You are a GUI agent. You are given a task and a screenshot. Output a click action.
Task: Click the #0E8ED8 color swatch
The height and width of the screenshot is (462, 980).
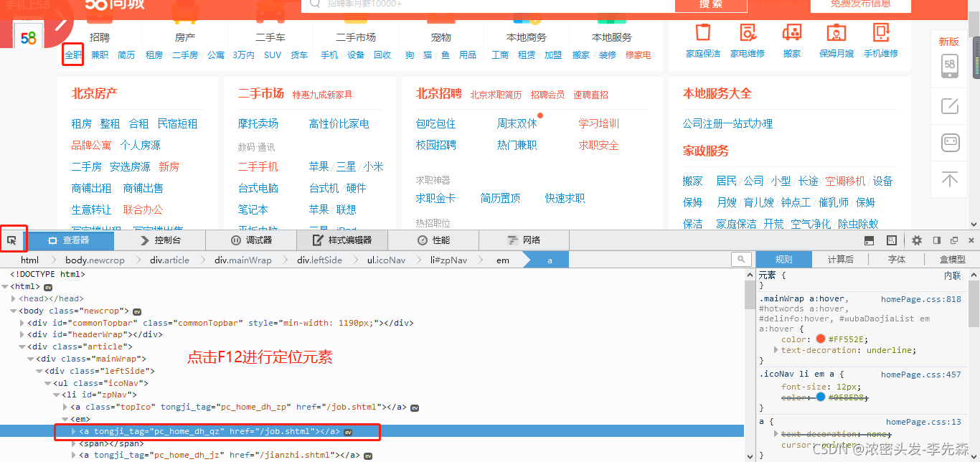(821, 397)
